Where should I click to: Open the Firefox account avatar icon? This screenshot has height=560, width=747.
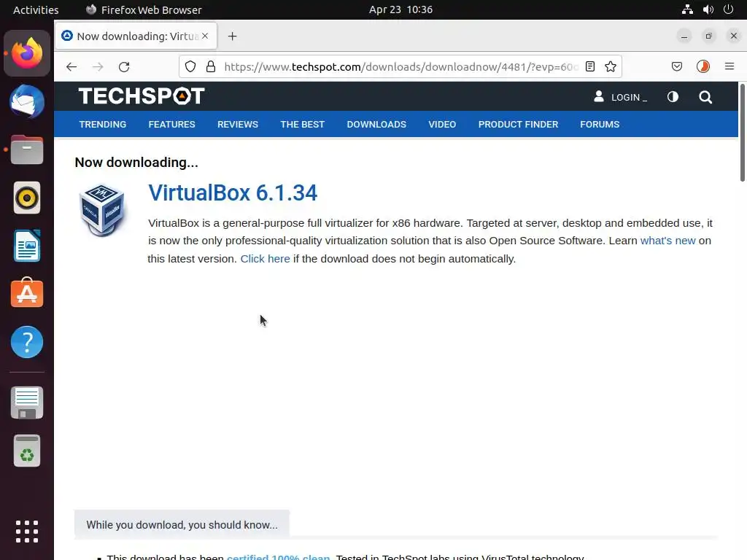(703, 66)
